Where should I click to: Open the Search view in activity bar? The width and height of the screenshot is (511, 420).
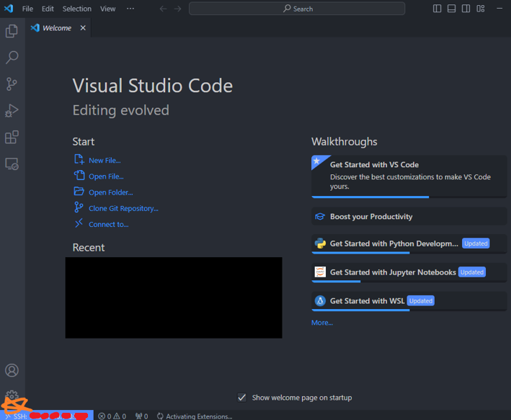(x=12, y=58)
